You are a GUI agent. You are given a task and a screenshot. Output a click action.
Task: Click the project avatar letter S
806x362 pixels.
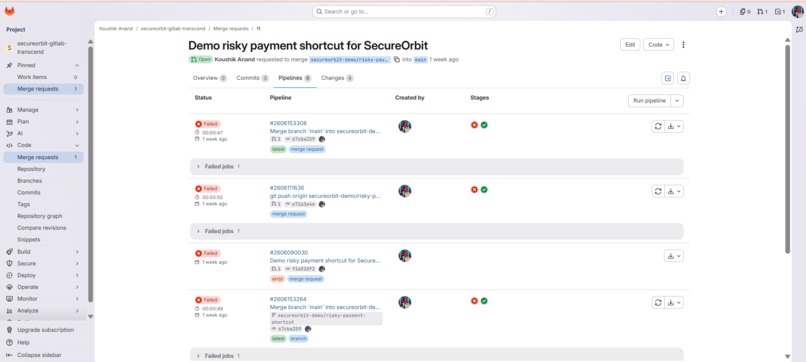click(x=9, y=48)
